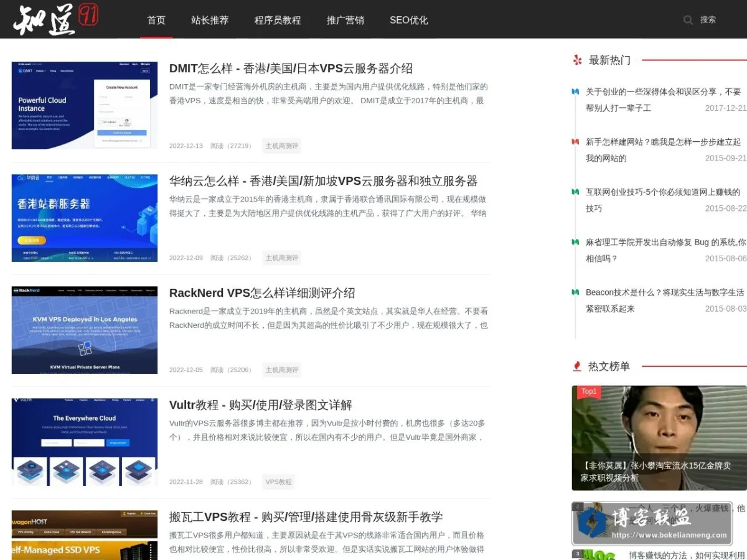Screen dimensions: 747x560
Task: Click DMIT article thumbnail image
Action: 85,105
